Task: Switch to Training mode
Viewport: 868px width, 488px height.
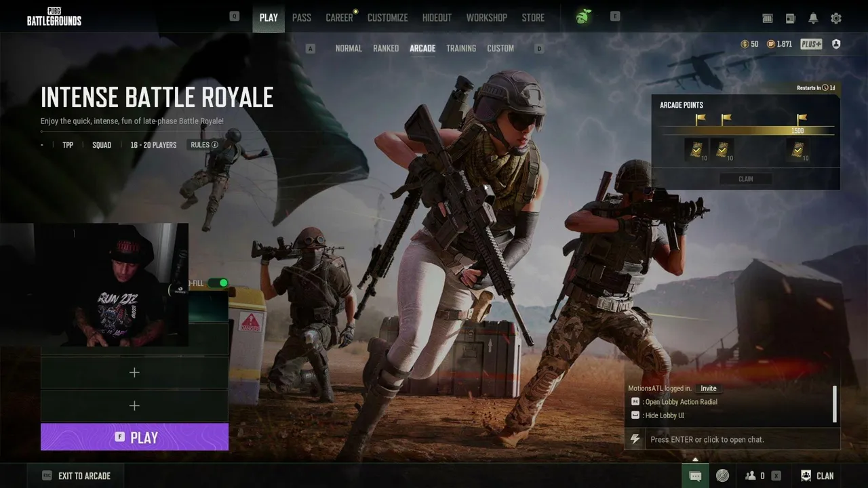Action: pos(461,49)
